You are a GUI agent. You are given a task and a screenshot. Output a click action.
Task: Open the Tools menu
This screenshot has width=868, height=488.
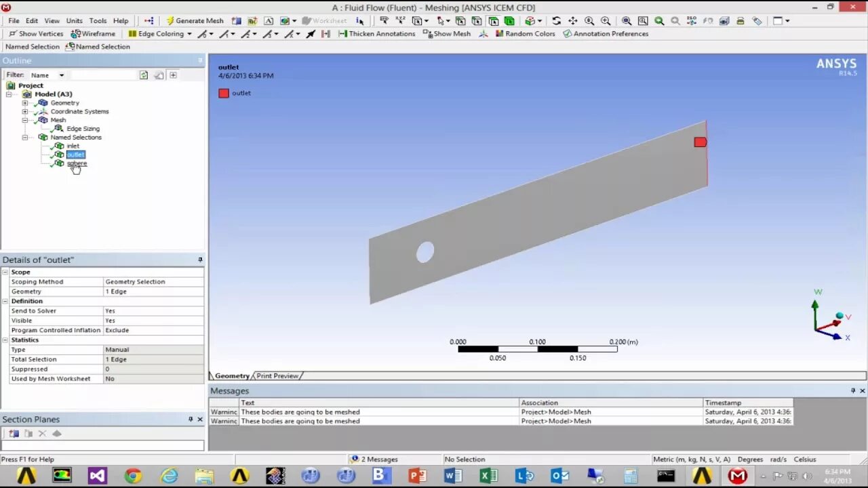98,20
